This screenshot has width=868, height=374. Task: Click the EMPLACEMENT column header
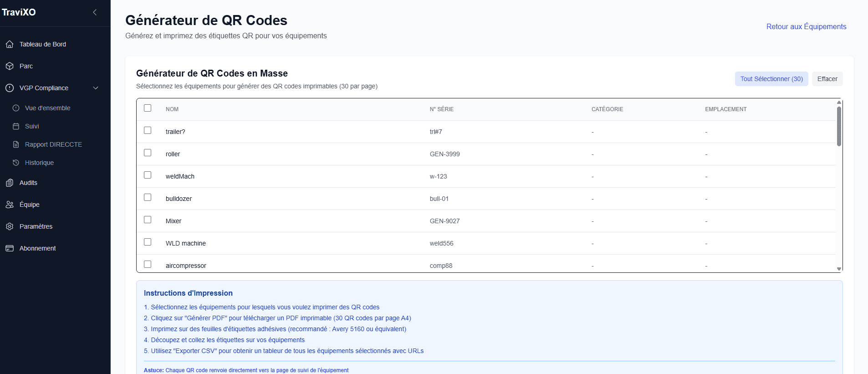point(726,109)
